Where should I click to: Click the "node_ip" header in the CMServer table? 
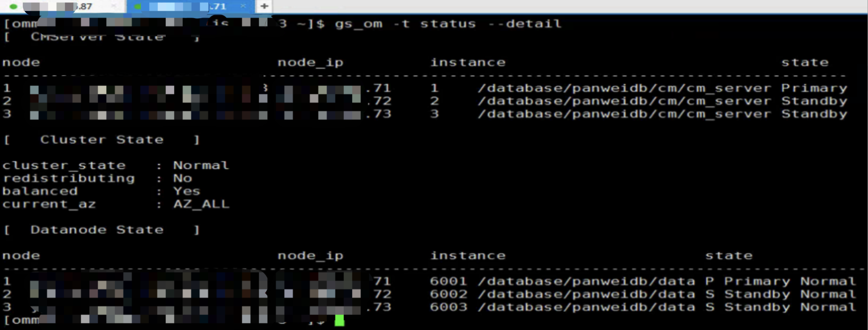[x=310, y=63]
